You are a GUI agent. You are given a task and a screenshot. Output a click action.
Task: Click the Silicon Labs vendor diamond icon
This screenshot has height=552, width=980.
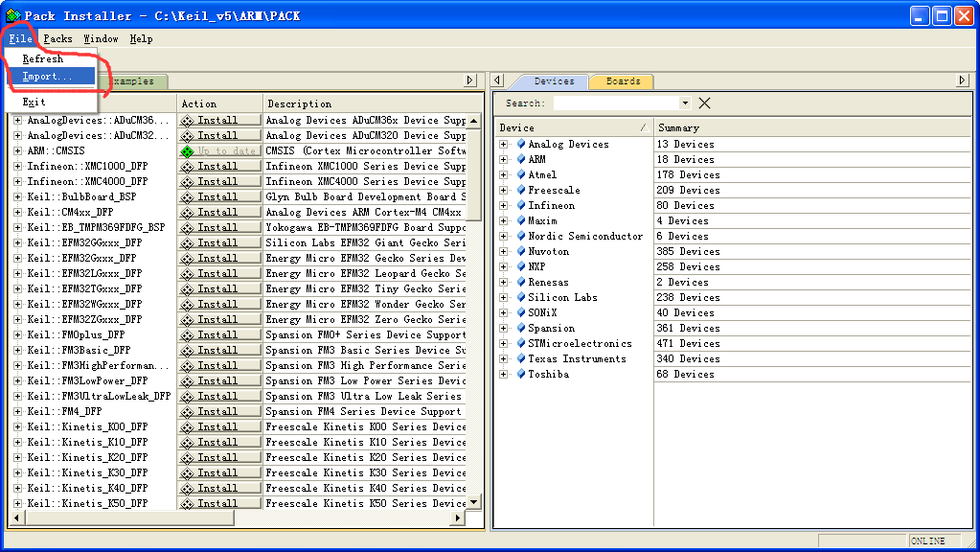(520, 297)
